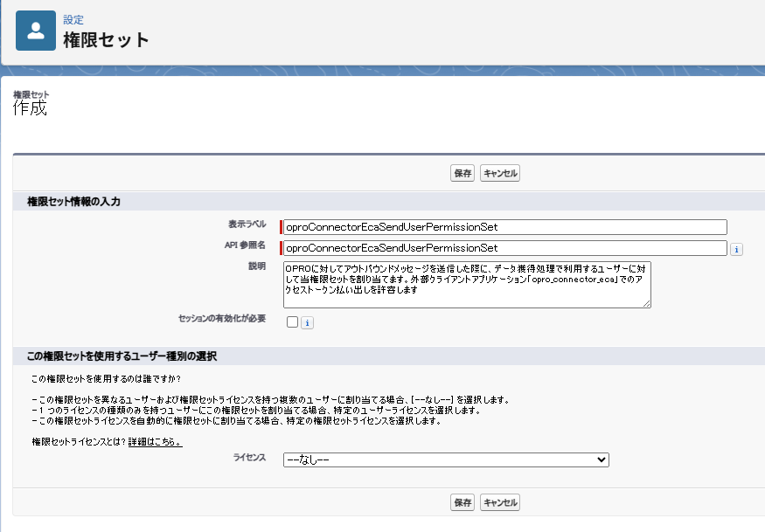Click info icon beside API 参照名 field
765x532 pixels.
click(x=736, y=249)
